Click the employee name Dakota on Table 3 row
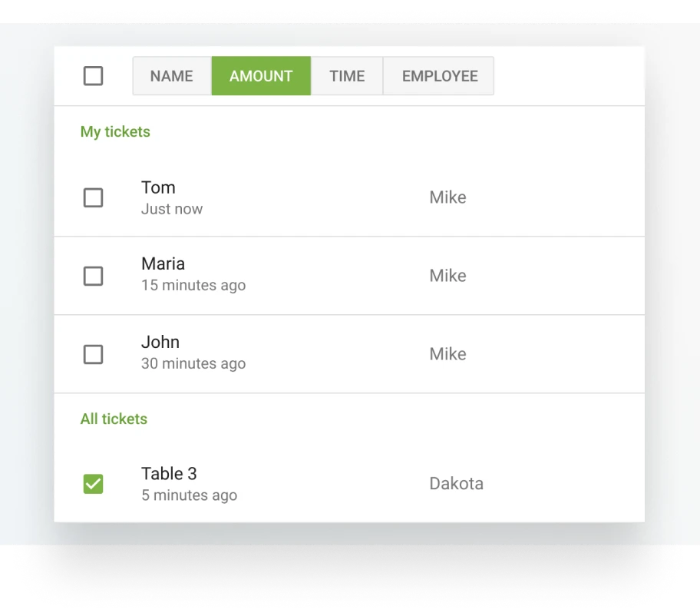Viewport: 700px width, 616px height. pos(456,483)
